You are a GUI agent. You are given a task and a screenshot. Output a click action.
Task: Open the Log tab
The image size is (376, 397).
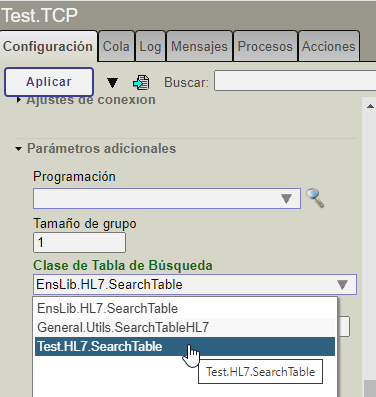[x=150, y=46]
